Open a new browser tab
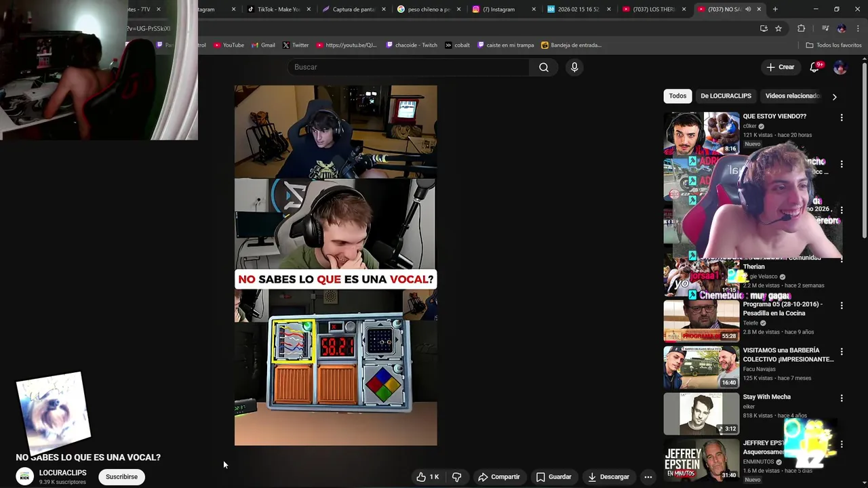 [x=775, y=9]
